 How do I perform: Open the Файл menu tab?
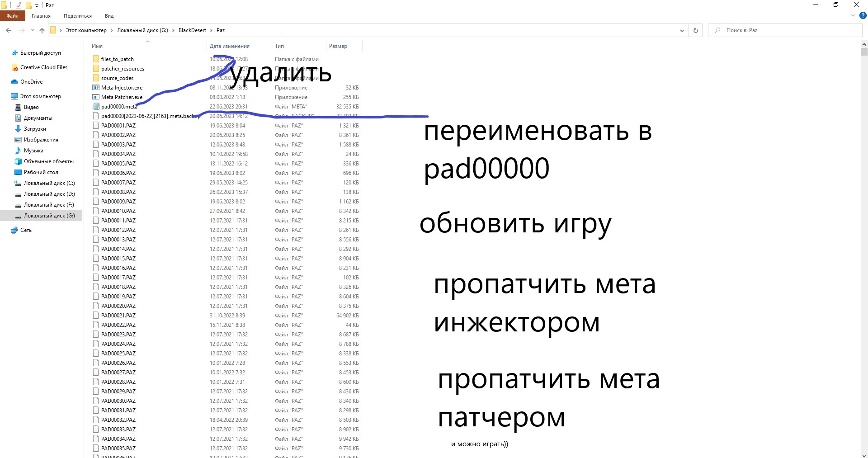coord(12,16)
